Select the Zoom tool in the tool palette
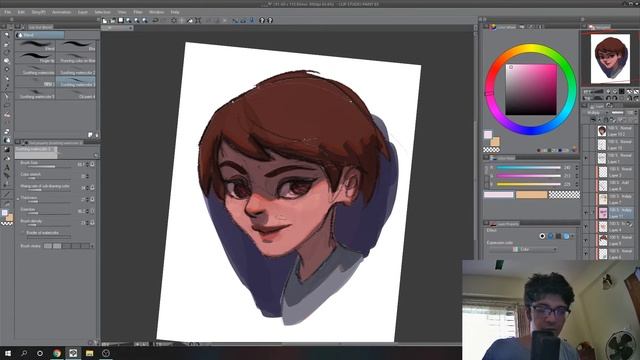The height and width of the screenshot is (360, 640). (x=7, y=36)
